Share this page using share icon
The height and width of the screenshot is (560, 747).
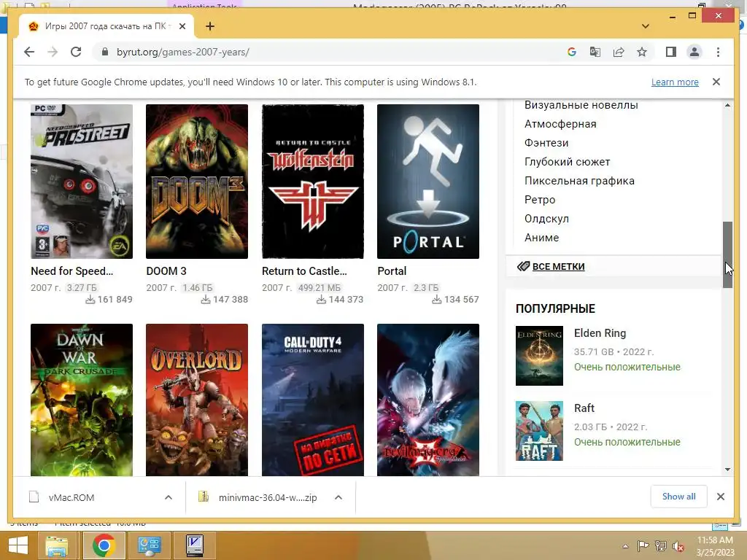click(619, 52)
